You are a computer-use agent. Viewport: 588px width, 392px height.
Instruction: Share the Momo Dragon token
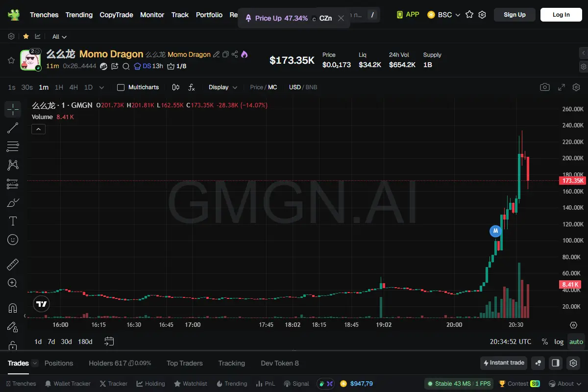coord(235,54)
